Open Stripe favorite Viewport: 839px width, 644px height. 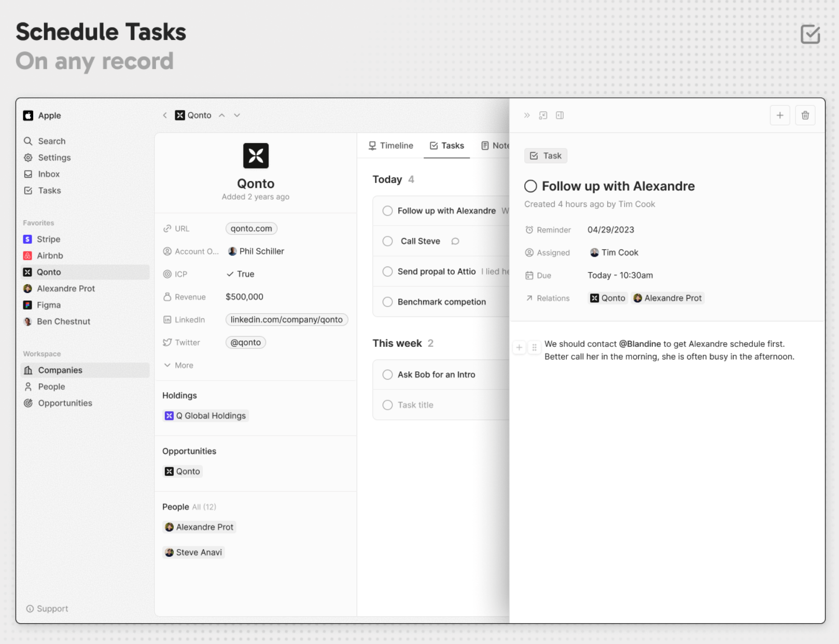click(41, 239)
